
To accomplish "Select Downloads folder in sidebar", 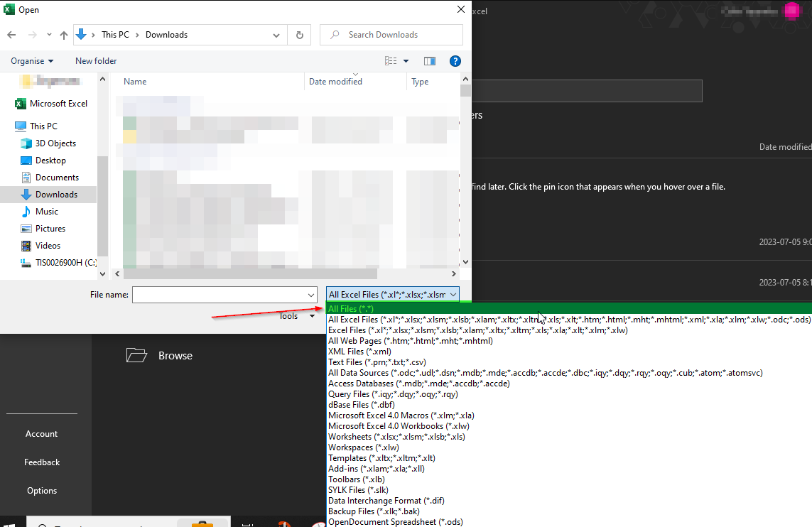I will [49, 195].
